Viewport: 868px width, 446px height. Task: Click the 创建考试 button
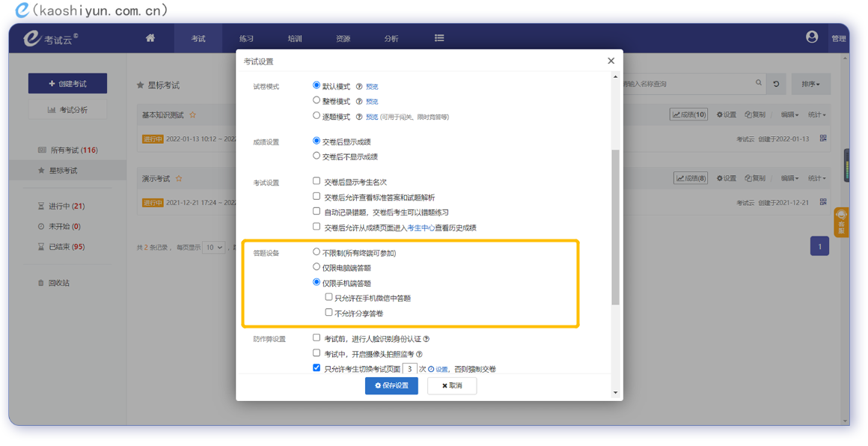67,84
